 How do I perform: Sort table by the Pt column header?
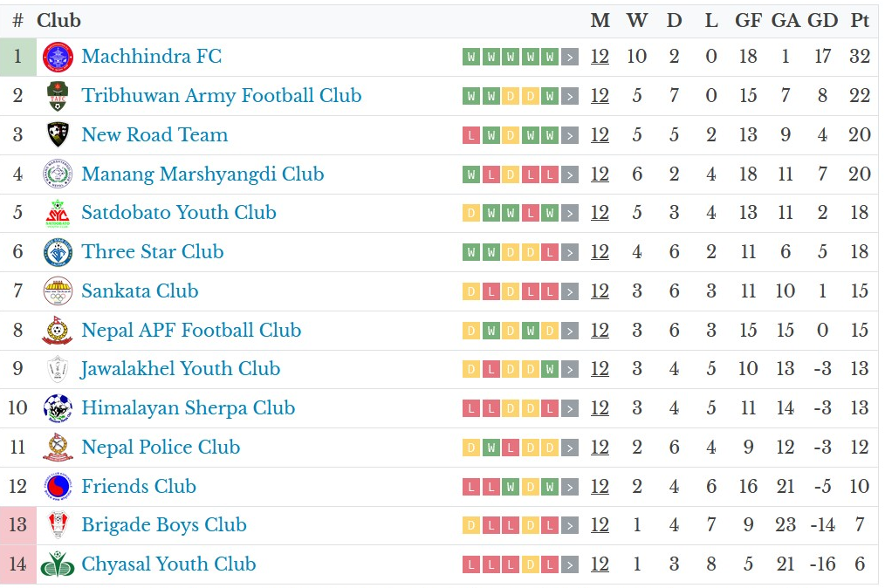pos(860,21)
